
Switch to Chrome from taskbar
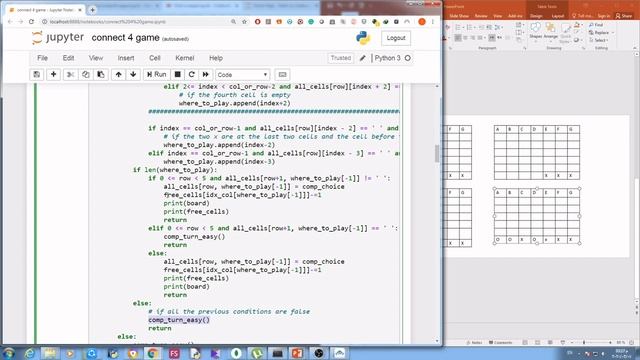[153, 353]
